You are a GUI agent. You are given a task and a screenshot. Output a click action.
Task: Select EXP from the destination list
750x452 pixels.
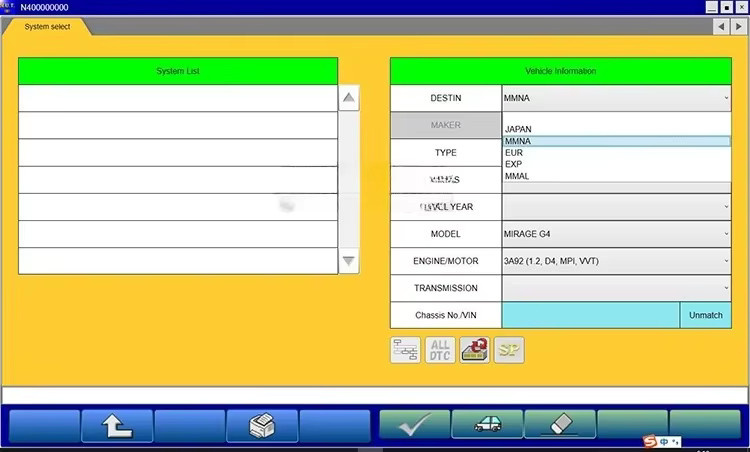pos(617,164)
